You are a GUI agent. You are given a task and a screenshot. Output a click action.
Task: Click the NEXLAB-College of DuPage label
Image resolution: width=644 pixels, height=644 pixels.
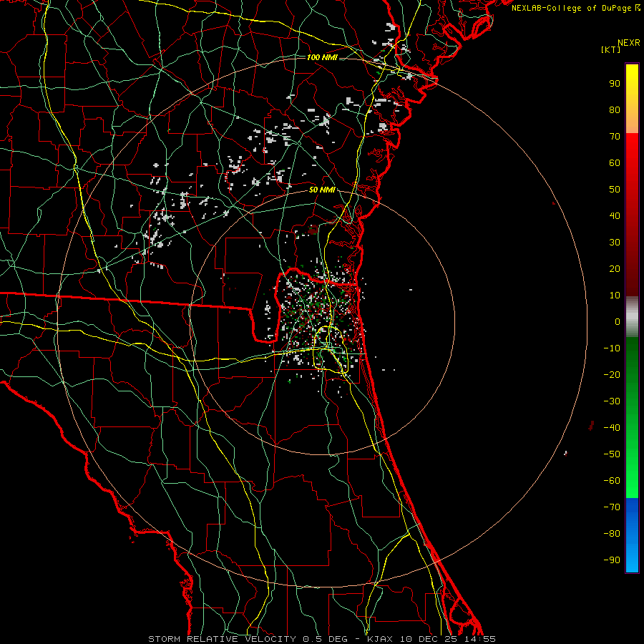pos(571,8)
